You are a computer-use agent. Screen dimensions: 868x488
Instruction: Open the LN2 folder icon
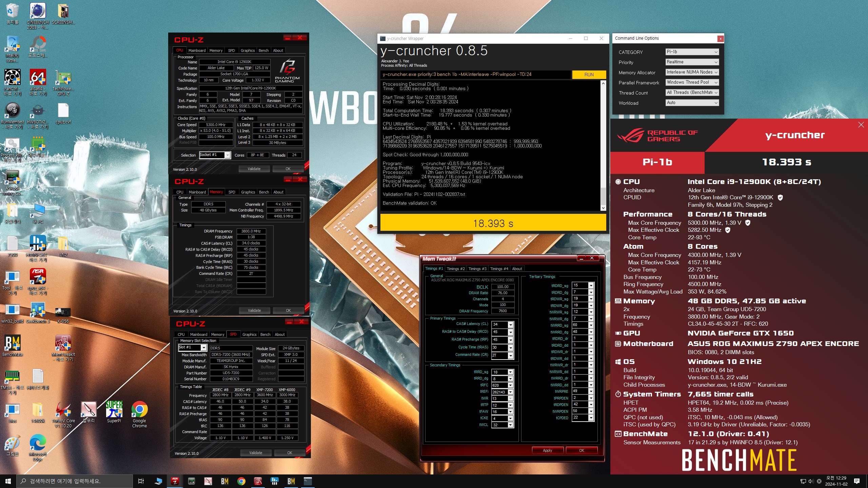[x=63, y=246]
